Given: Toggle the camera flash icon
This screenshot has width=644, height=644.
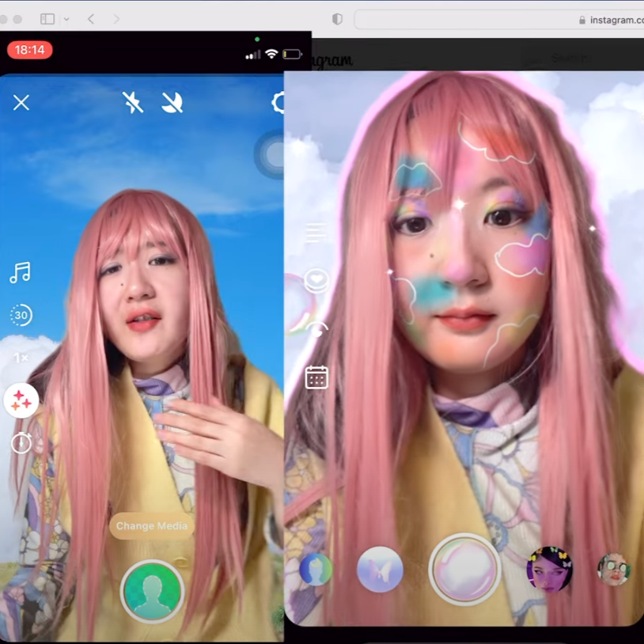Looking at the screenshot, I should [x=133, y=102].
